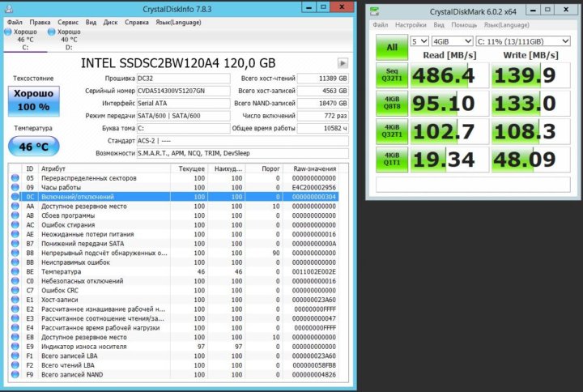Open the test size dropdown showing 4GiB
The image size is (583, 392).
pyautogui.click(x=449, y=40)
